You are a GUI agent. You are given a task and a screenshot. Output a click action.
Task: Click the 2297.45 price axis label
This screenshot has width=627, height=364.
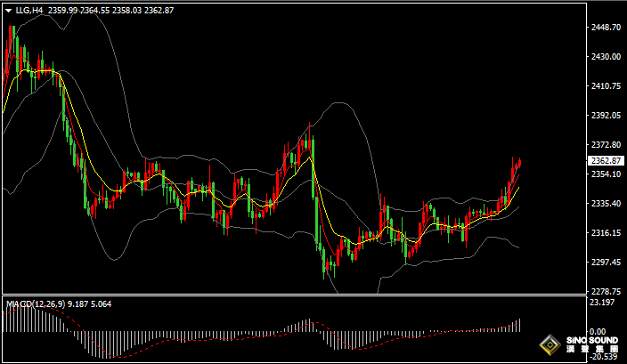[605, 263]
